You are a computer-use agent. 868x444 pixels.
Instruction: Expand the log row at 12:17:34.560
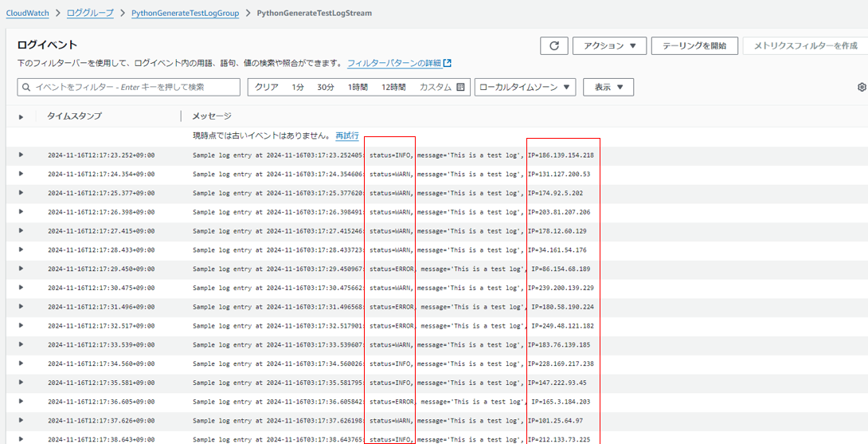(x=21, y=363)
